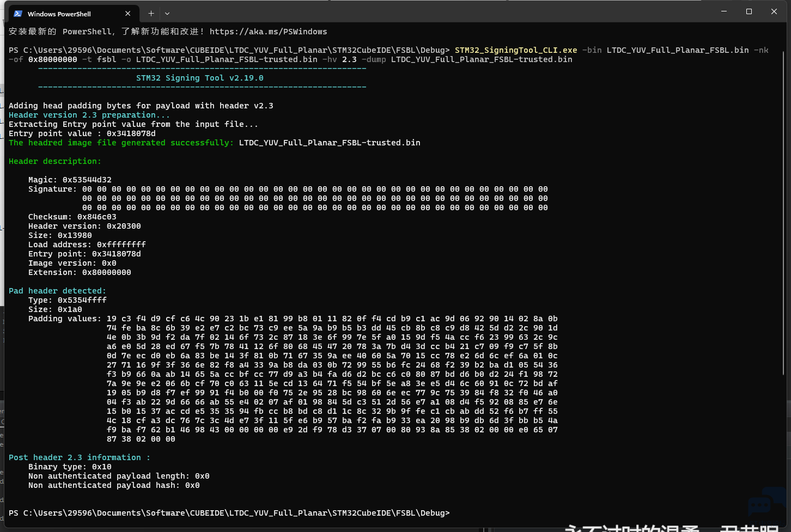Screen dimensions: 791x532
Task: Maximize the terminal window
Action: [749, 11]
